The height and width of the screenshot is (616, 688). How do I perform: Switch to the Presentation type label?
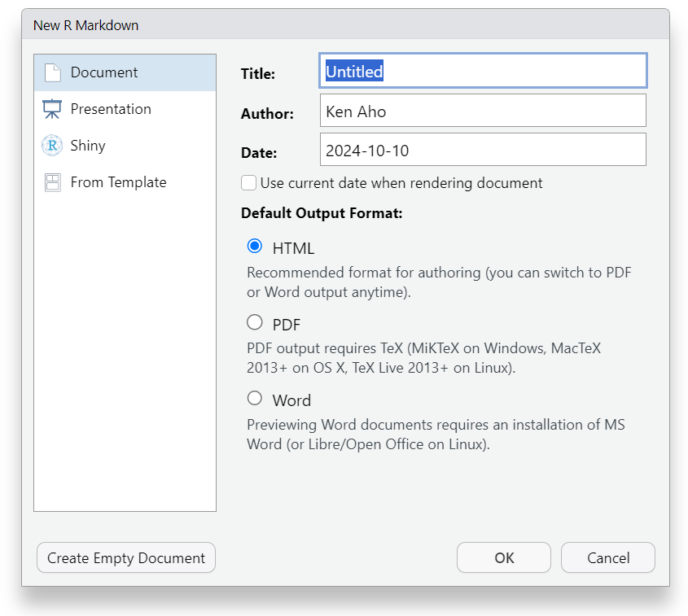111,109
